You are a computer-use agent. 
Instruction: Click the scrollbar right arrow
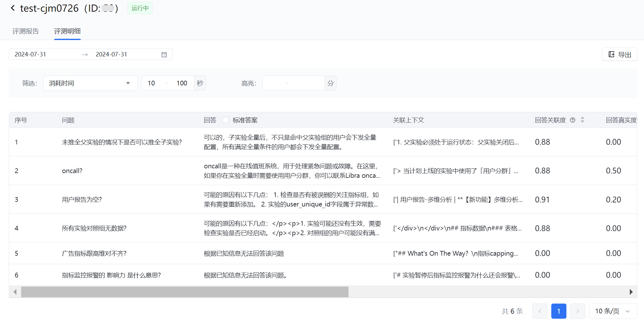pyautogui.click(x=631, y=292)
